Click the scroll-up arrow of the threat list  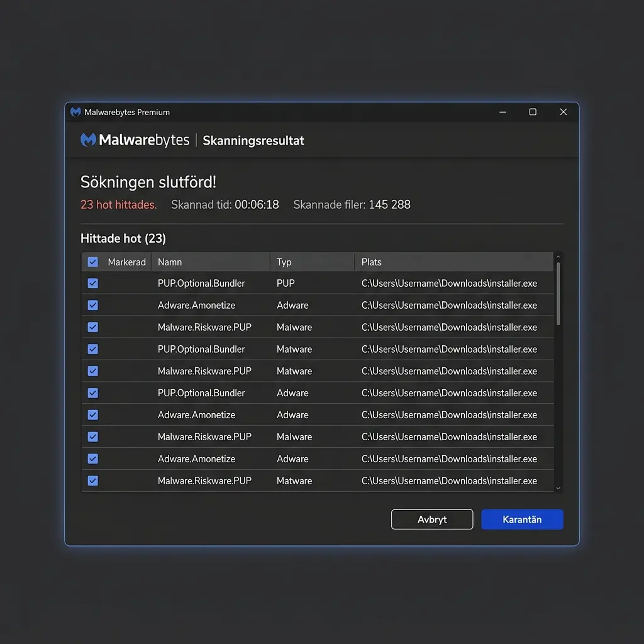558,257
